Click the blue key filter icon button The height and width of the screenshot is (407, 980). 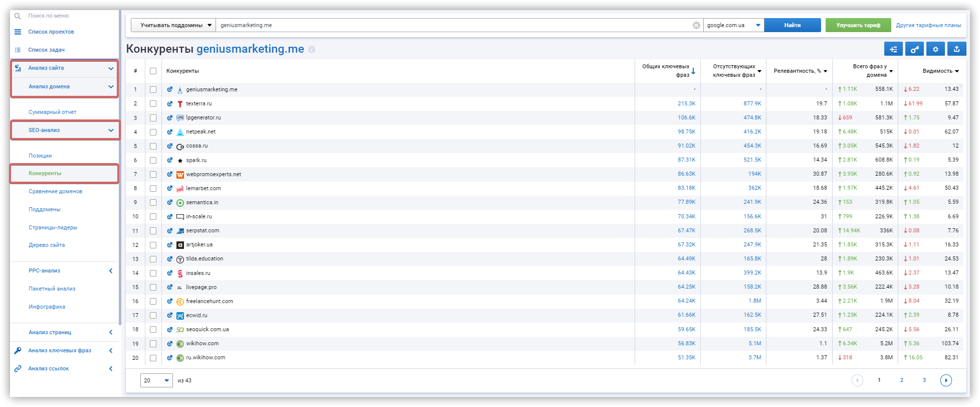pyautogui.click(x=915, y=49)
